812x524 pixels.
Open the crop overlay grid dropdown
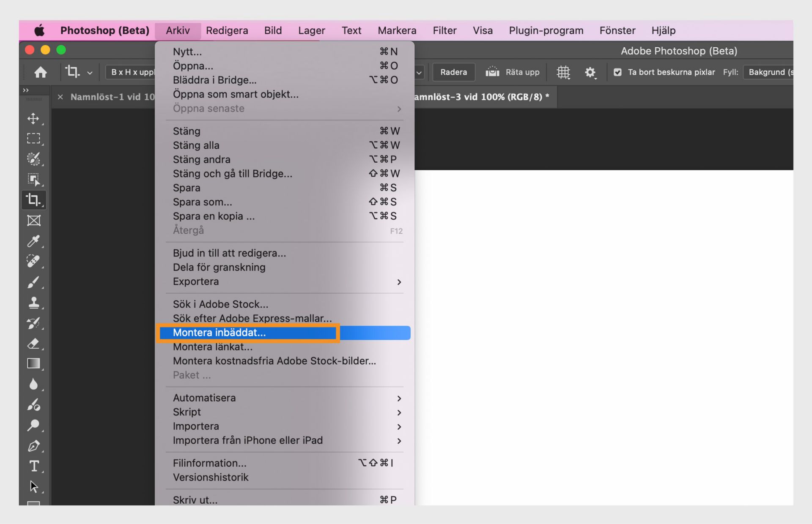pyautogui.click(x=564, y=72)
